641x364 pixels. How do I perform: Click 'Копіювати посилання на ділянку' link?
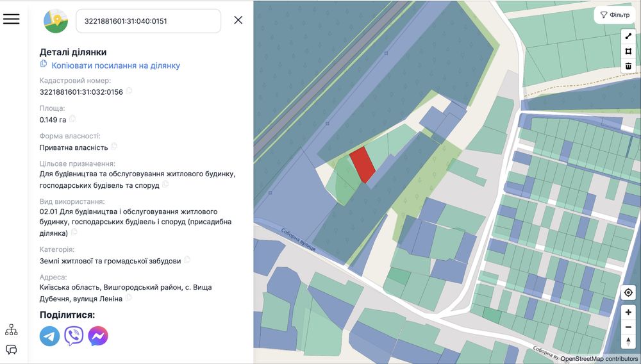point(115,65)
